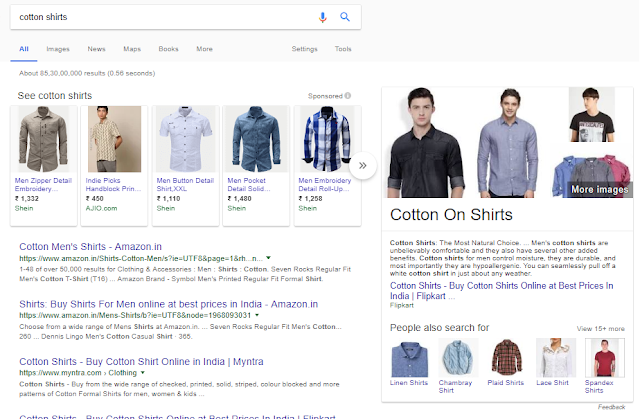This screenshot has height=419, width=640.
Task: Open the More search categories menu
Action: point(204,49)
